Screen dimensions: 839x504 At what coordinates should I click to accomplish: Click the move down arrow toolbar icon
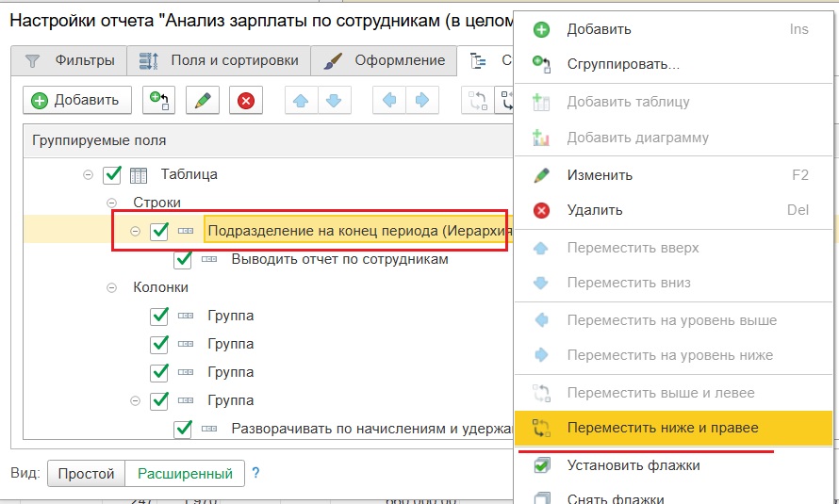click(334, 100)
